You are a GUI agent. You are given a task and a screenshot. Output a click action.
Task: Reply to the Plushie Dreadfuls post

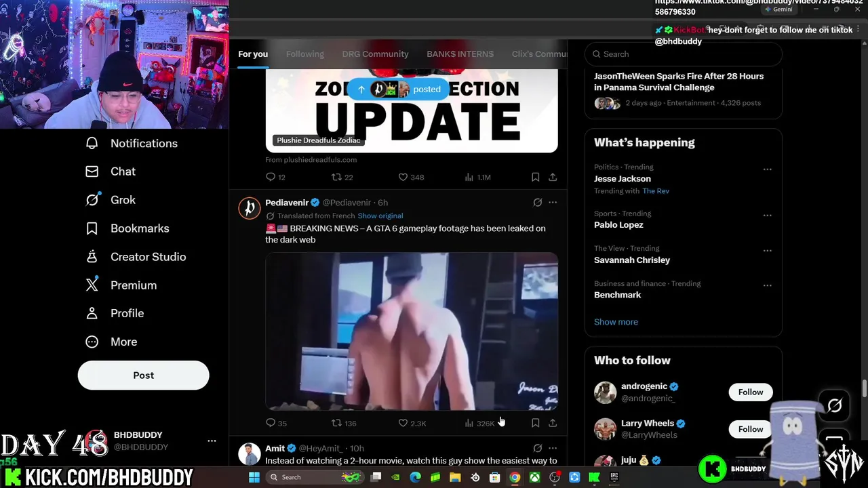tap(275, 177)
